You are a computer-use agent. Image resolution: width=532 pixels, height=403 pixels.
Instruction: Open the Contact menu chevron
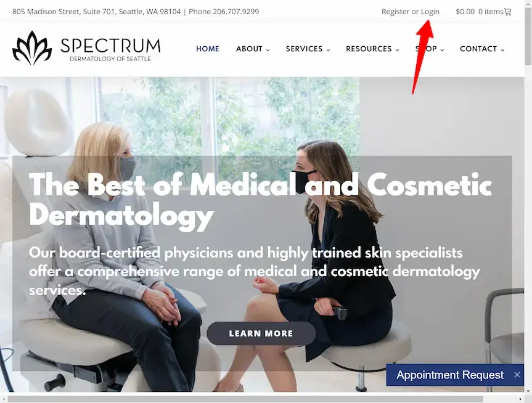point(502,50)
